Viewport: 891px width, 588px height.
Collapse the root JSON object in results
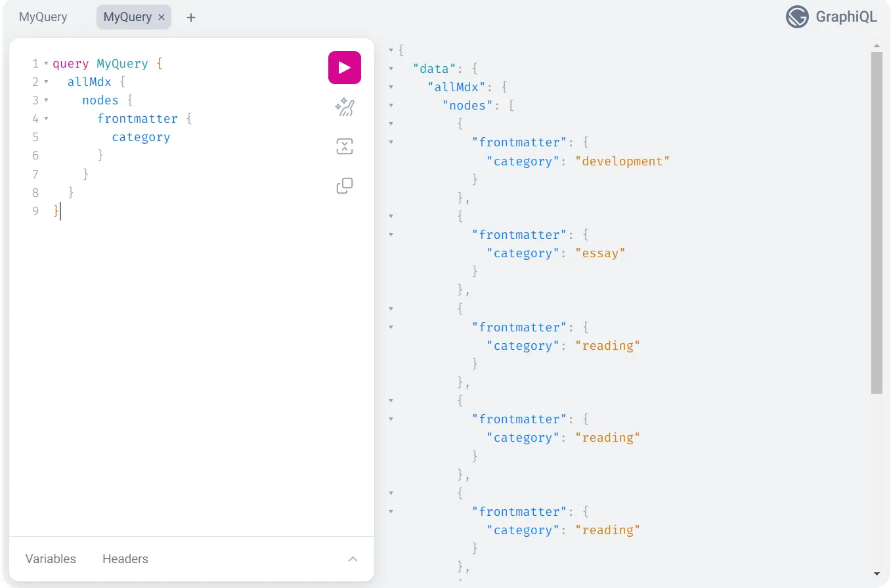391,49
